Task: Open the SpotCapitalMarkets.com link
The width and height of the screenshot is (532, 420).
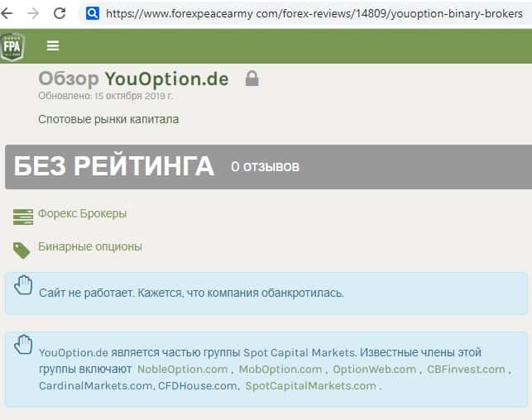Action: coord(310,386)
